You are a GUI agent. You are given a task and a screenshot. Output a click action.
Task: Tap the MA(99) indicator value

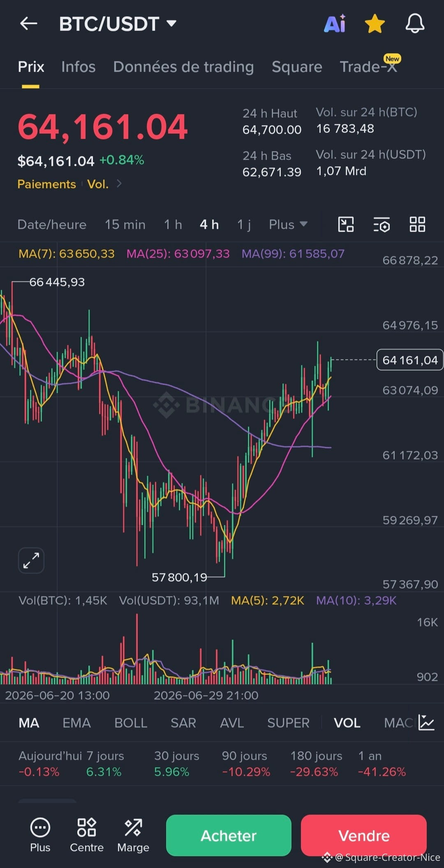(x=293, y=254)
